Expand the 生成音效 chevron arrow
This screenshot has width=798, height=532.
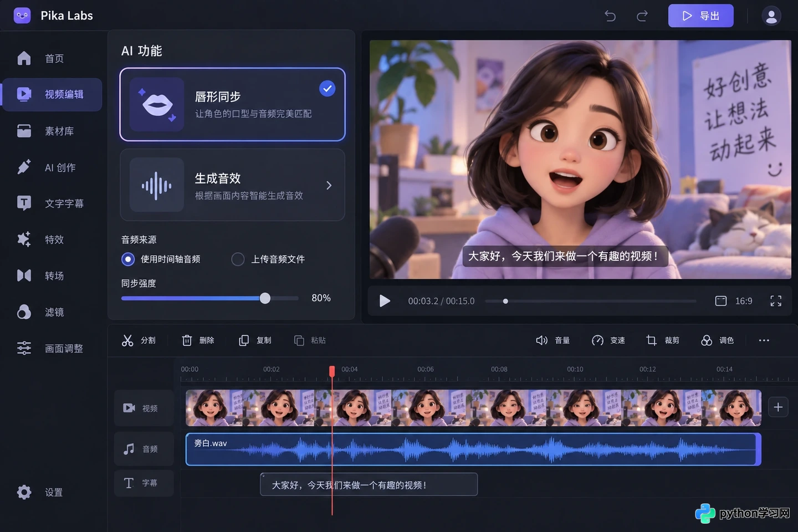click(x=329, y=185)
